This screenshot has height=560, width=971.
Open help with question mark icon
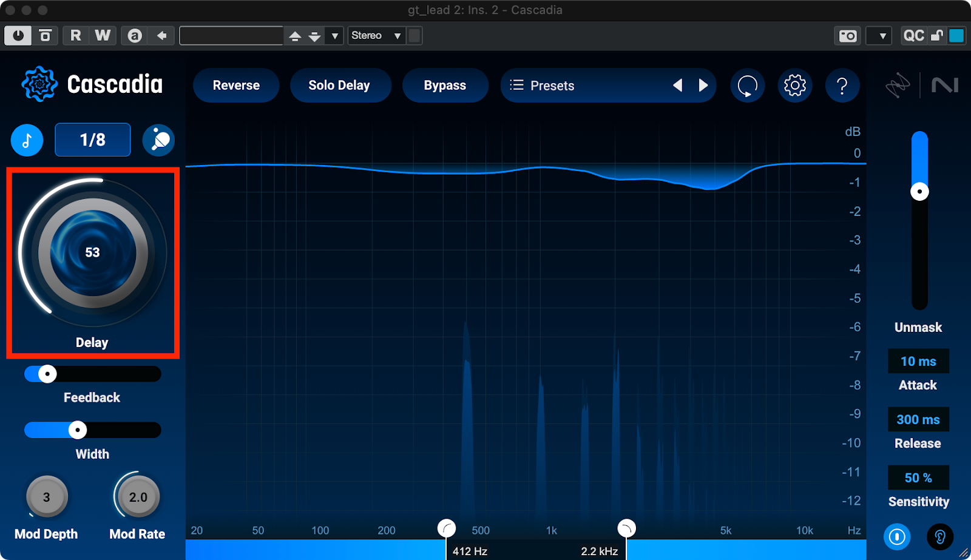pyautogui.click(x=842, y=86)
